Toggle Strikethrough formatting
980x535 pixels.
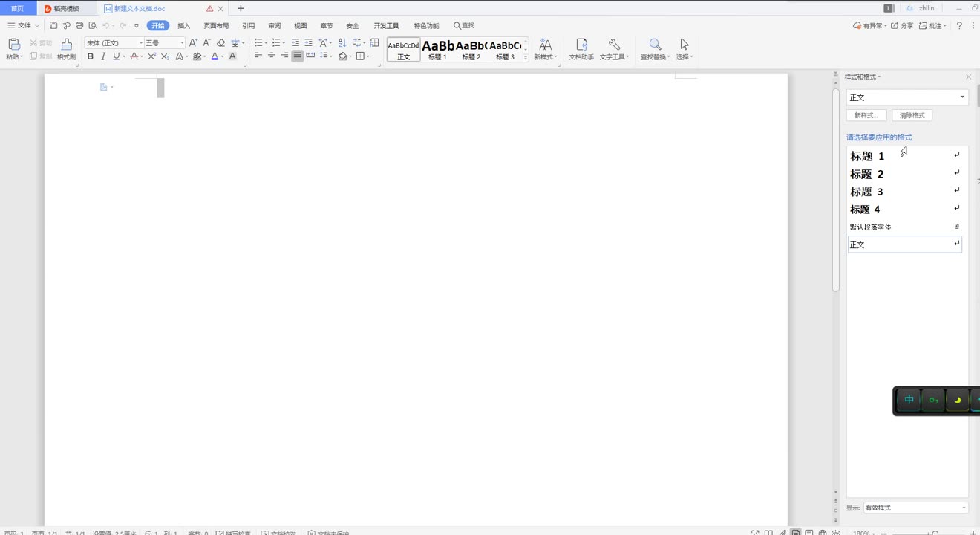(x=134, y=56)
